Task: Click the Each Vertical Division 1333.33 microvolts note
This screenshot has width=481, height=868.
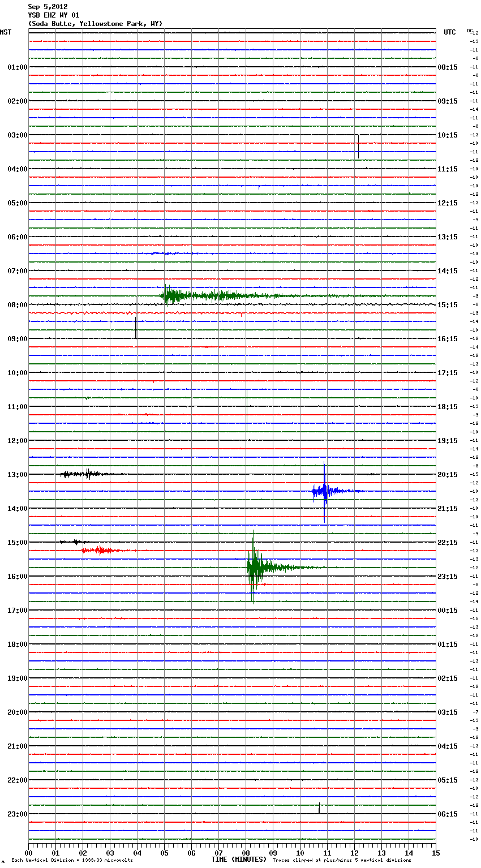Action: (x=72, y=860)
